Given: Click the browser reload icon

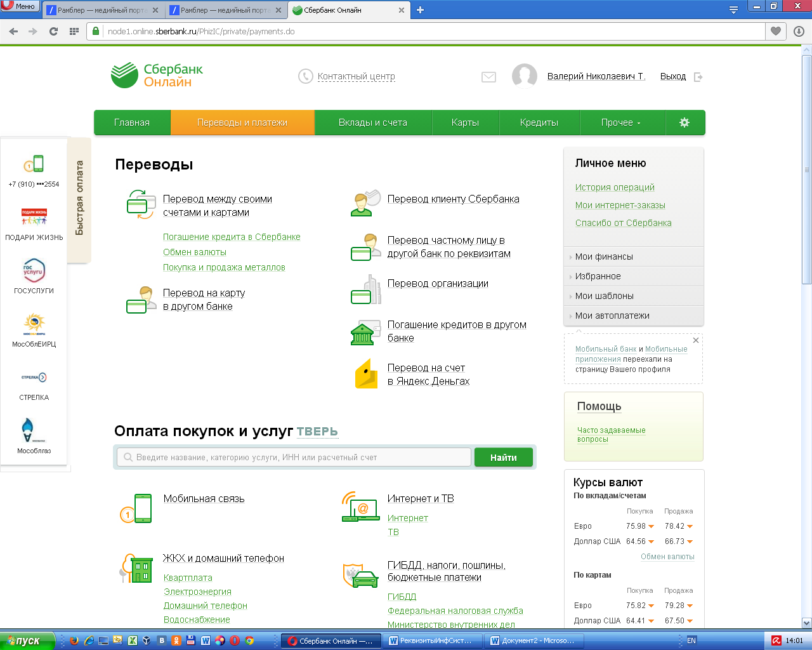Looking at the screenshot, I should (53, 31).
